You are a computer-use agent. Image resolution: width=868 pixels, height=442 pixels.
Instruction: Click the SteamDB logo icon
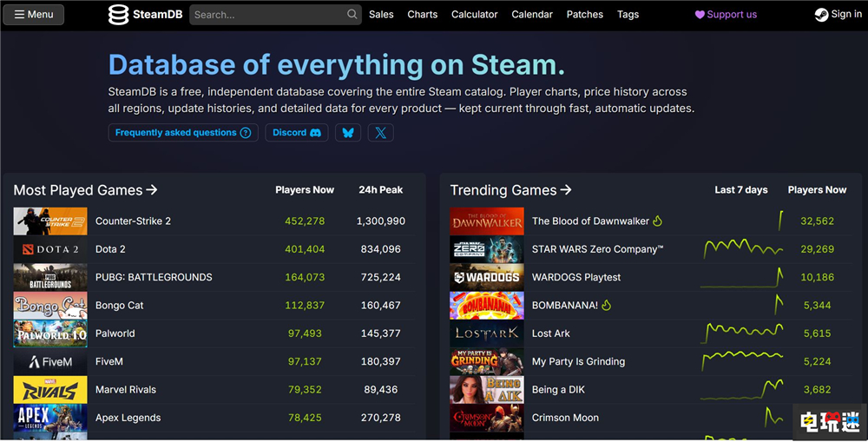[x=118, y=15]
